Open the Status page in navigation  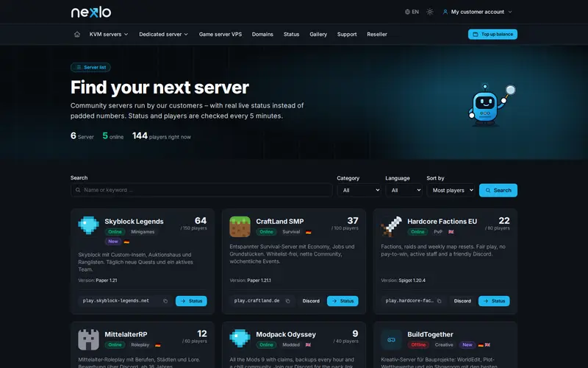291,34
